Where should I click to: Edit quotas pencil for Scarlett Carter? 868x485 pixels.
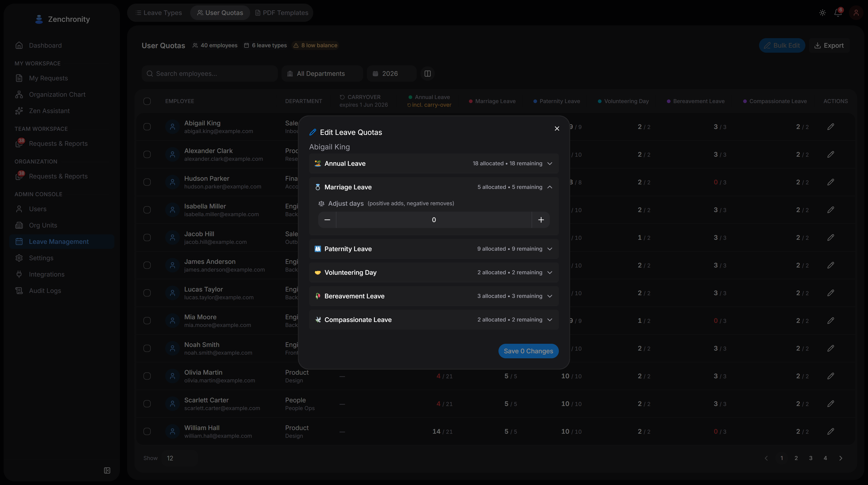coord(831,403)
